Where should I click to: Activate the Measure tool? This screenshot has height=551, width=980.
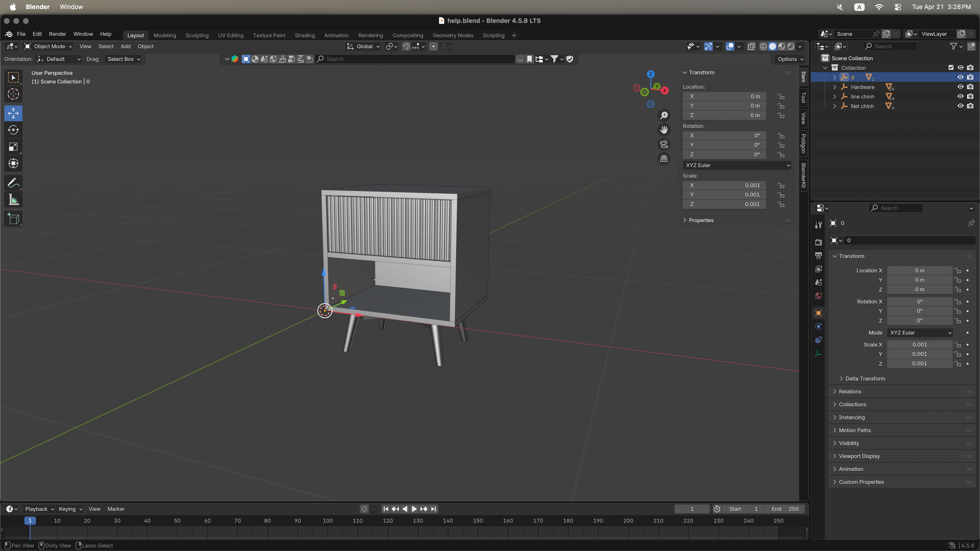(13, 200)
